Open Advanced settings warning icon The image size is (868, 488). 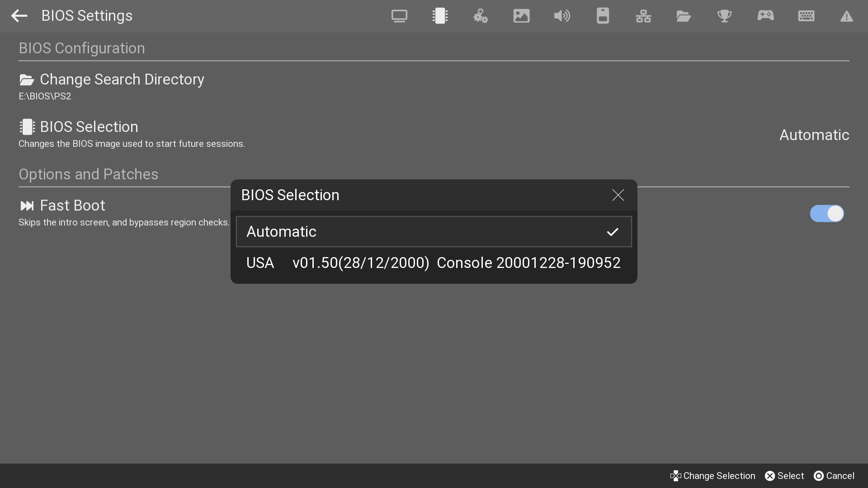847,16
